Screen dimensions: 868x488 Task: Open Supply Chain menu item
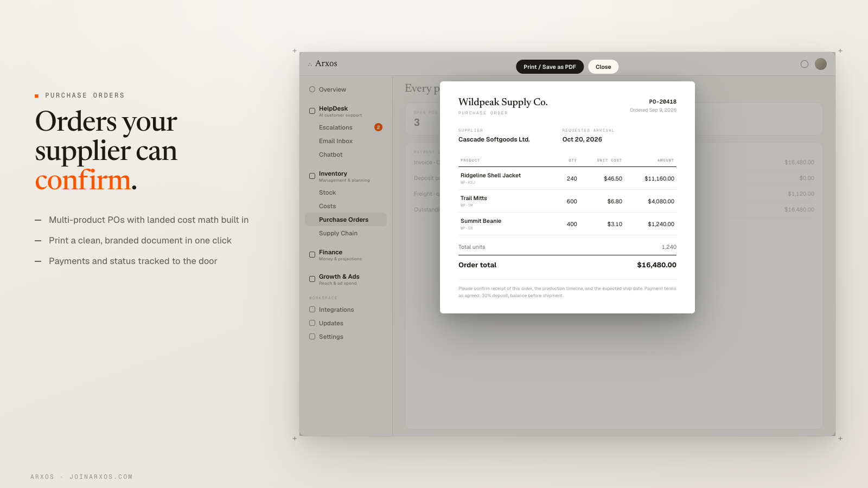(x=338, y=233)
